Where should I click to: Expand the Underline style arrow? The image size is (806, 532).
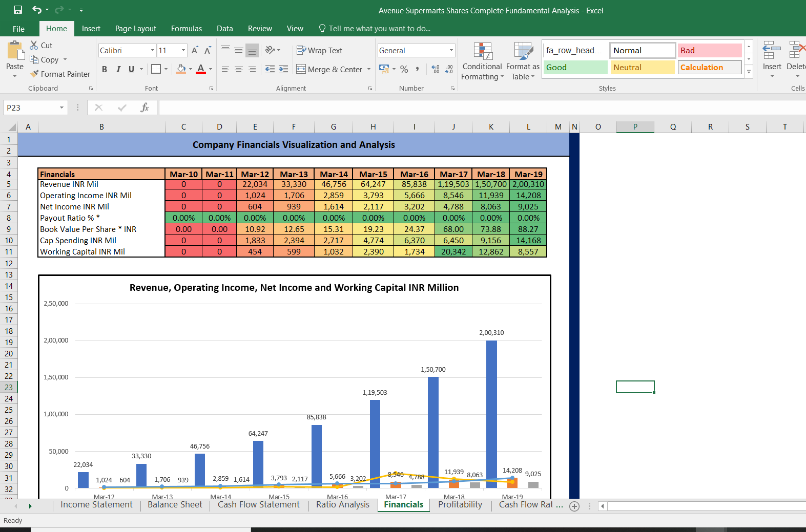click(141, 69)
